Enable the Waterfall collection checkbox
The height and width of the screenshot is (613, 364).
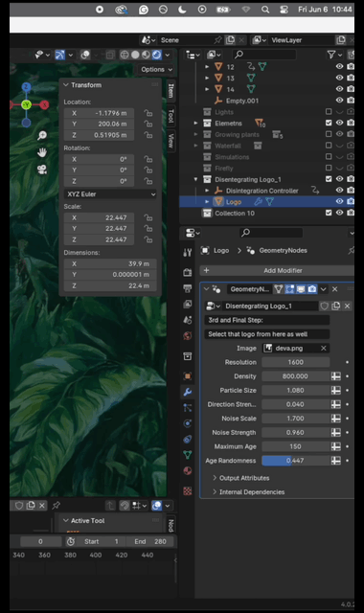pos(329,146)
